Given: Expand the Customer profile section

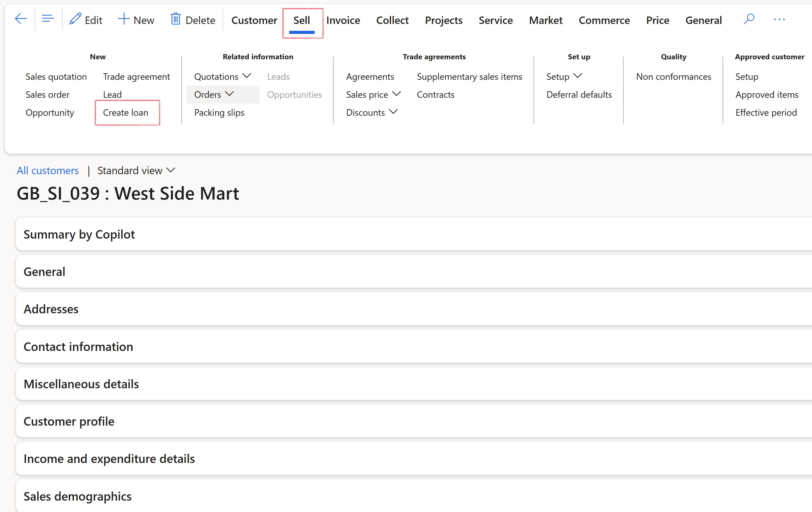Looking at the screenshot, I should click(414, 421).
